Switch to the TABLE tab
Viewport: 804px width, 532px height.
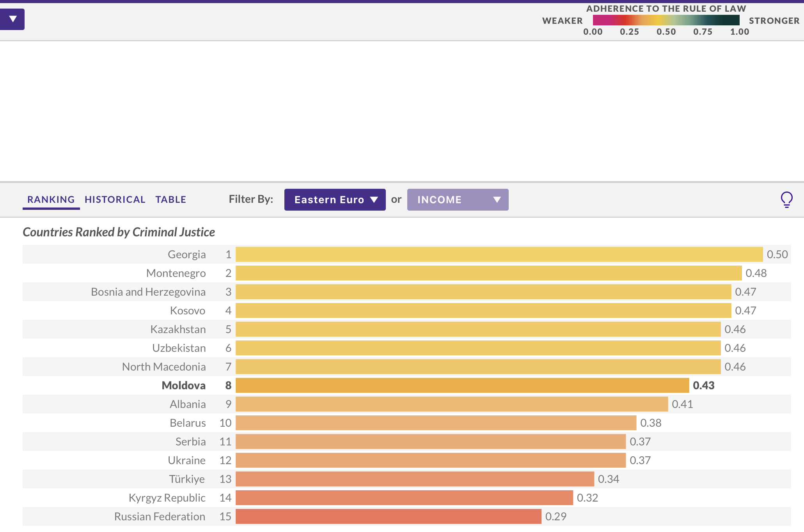pos(170,200)
